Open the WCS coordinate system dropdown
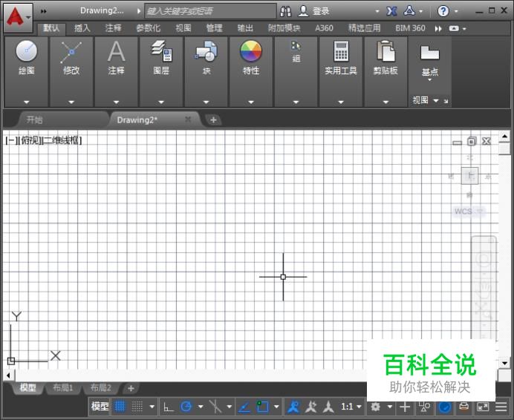The image size is (514, 420). point(468,211)
